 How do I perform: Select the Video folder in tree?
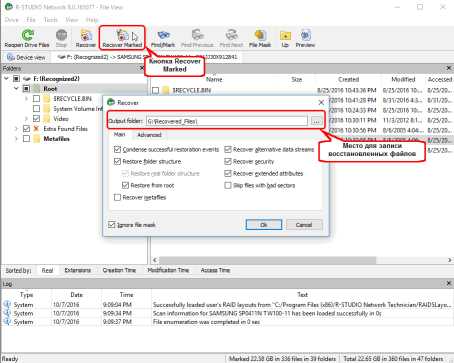61,119
